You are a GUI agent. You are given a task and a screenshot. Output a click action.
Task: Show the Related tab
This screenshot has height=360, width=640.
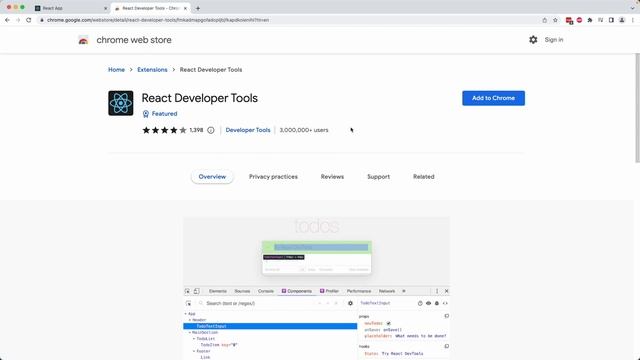pyautogui.click(x=424, y=177)
